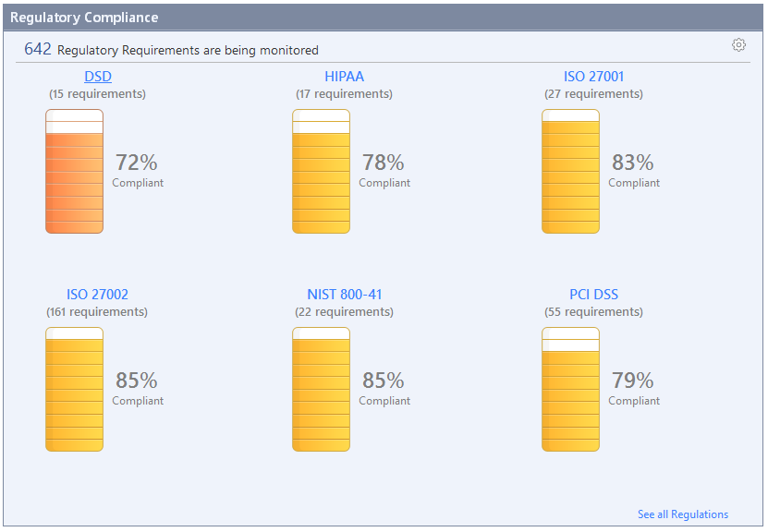Click the 83% Compliant value for ISO 27001
This screenshot has height=532, width=768.
click(x=633, y=163)
